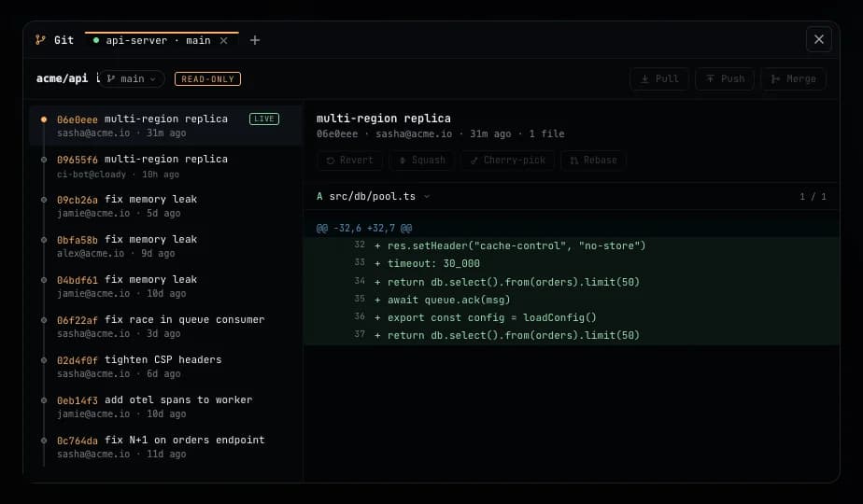Click the Merge button
863x504 pixels.
(793, 78)
